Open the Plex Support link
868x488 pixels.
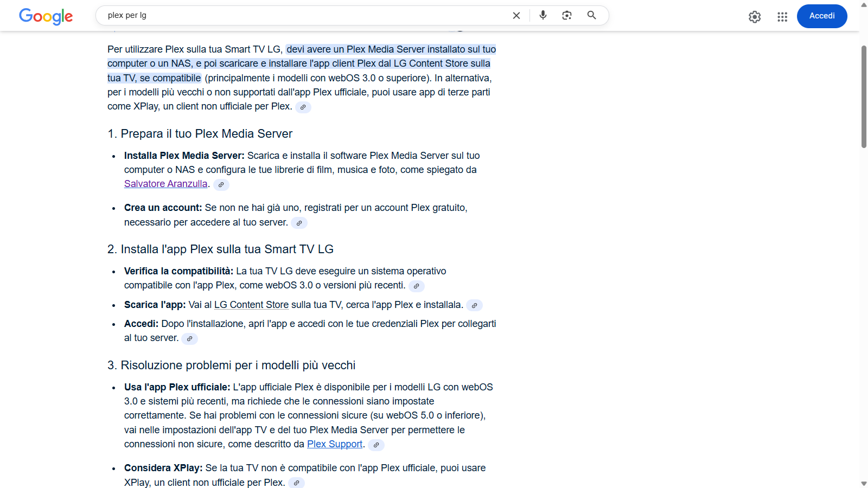[335, 444]
